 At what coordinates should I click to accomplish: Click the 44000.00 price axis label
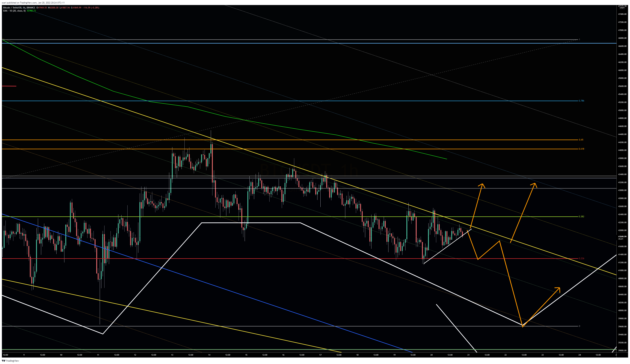(x=622, y=150)
